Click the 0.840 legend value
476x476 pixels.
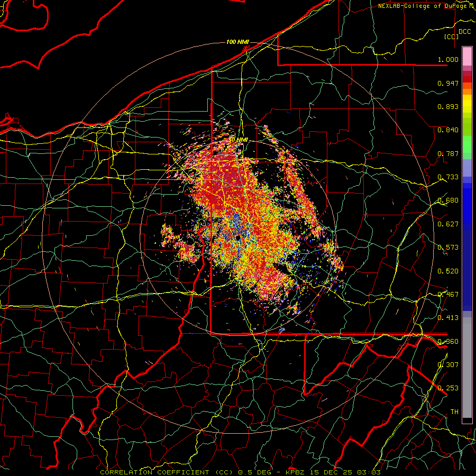[x=448, y=130]
